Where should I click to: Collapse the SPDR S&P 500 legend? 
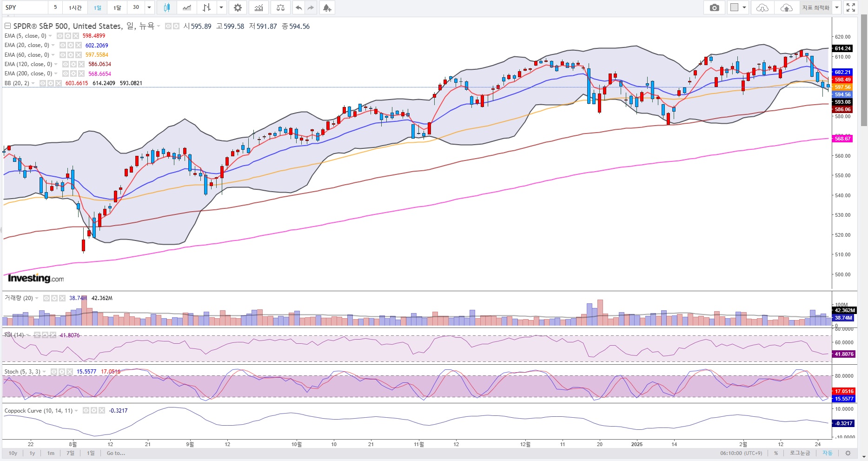pyautogui.click(x=7, y=27)
